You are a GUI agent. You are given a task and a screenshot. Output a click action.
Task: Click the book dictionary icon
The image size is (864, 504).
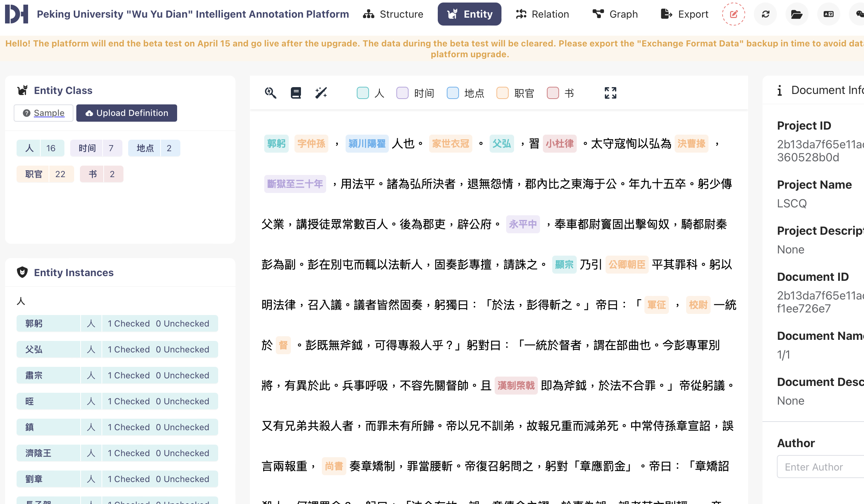point(296,93)
